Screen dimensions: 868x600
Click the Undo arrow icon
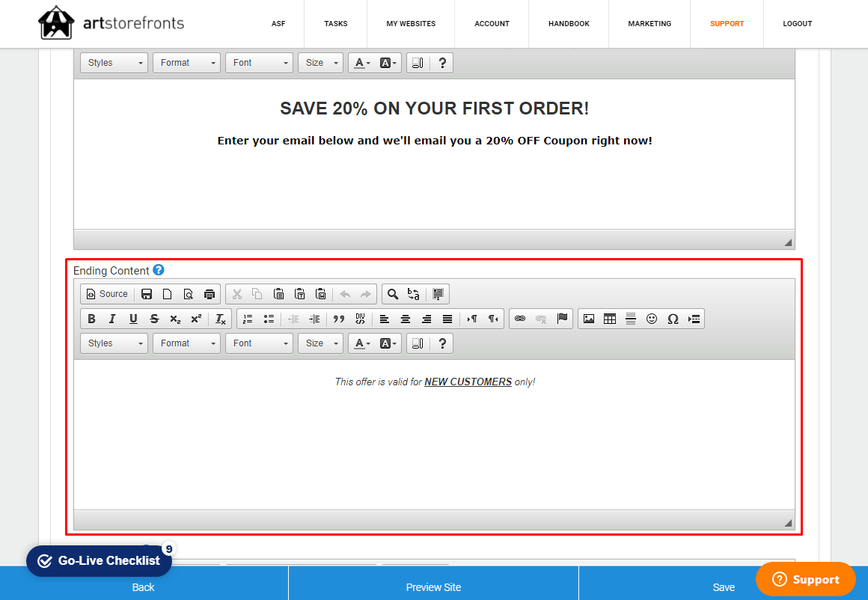345,294
